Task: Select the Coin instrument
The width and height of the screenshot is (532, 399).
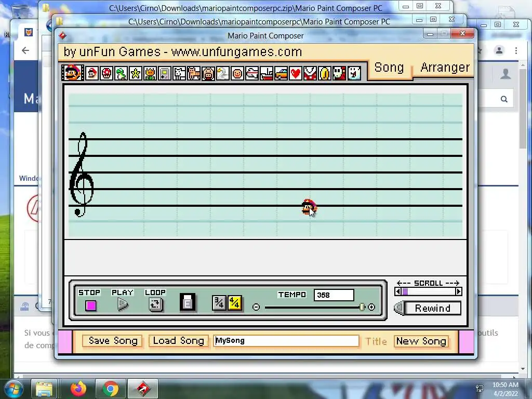Action: (325, 73)
